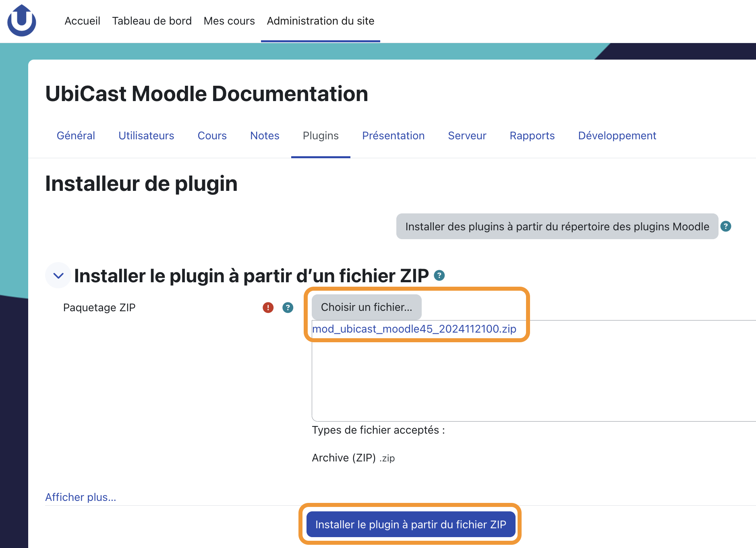Click UbiCast Moodle Documentation title

[x=207, y=94]
